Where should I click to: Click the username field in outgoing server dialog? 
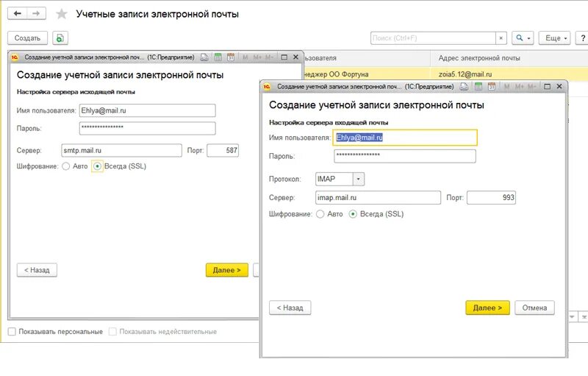pyautogui.click(x=148, y=110)
